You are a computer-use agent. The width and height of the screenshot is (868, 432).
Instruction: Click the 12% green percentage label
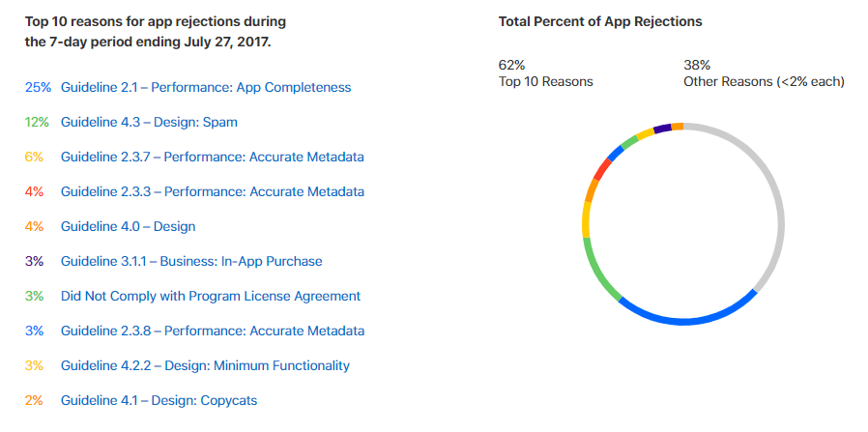(37, 122)
